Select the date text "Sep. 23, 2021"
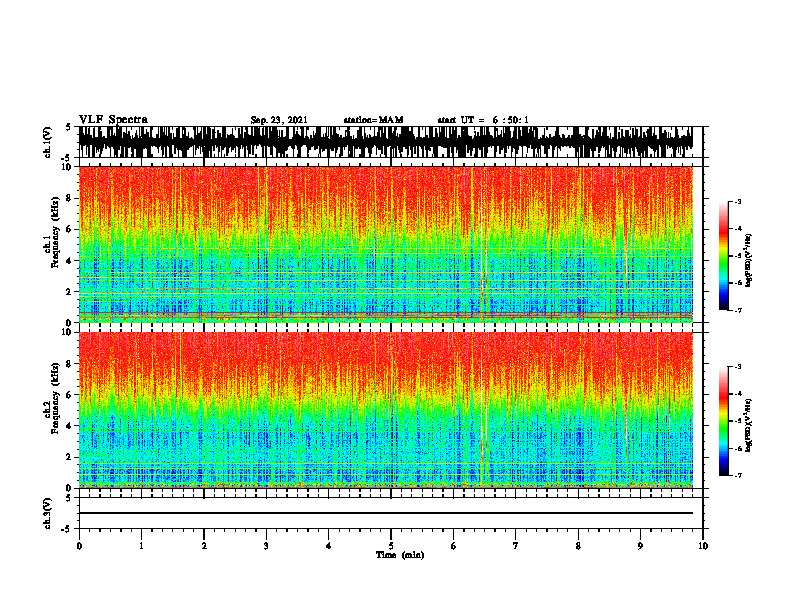The height and width of the screenshot is (612, 792). [279, 120]
